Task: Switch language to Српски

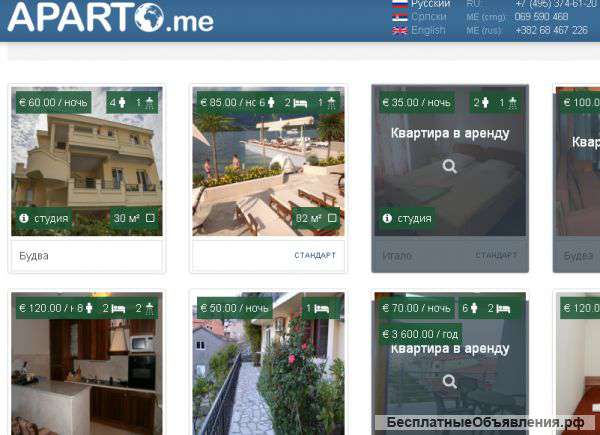Action: click(429, 17)
